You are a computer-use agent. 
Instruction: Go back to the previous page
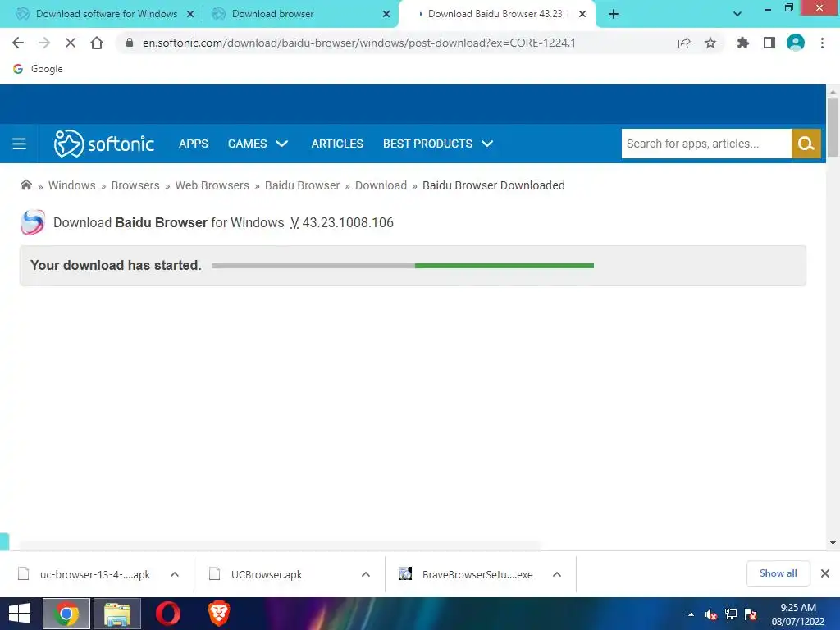point(18,43)
